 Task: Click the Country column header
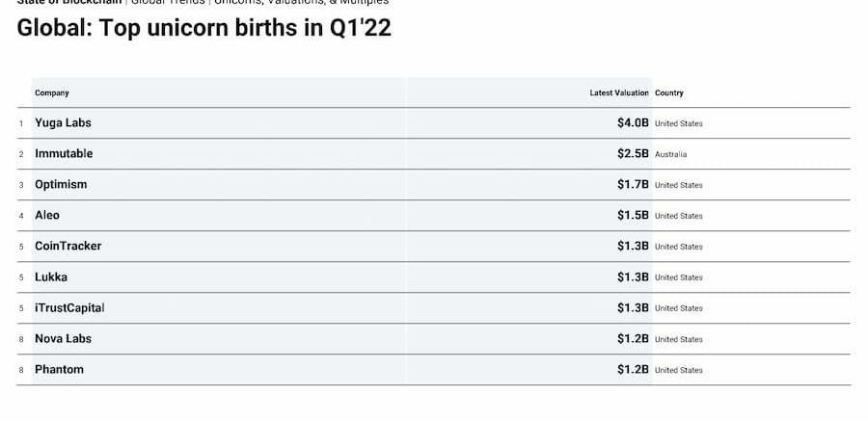668,92
